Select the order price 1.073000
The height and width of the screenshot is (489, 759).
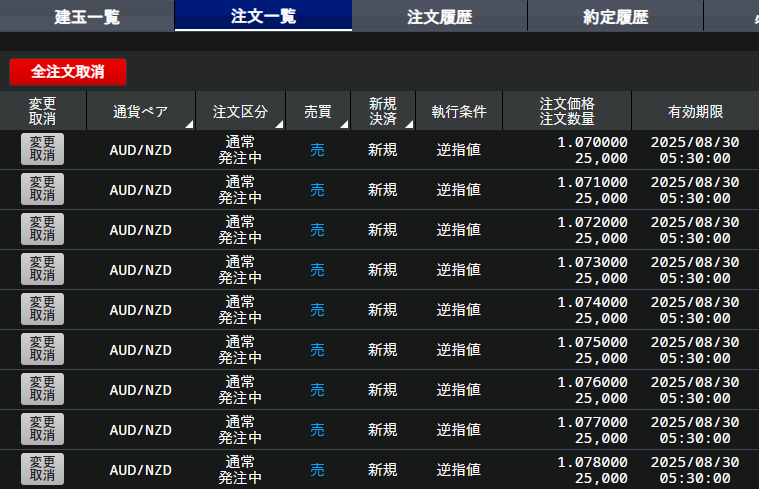tap(592, 262)
